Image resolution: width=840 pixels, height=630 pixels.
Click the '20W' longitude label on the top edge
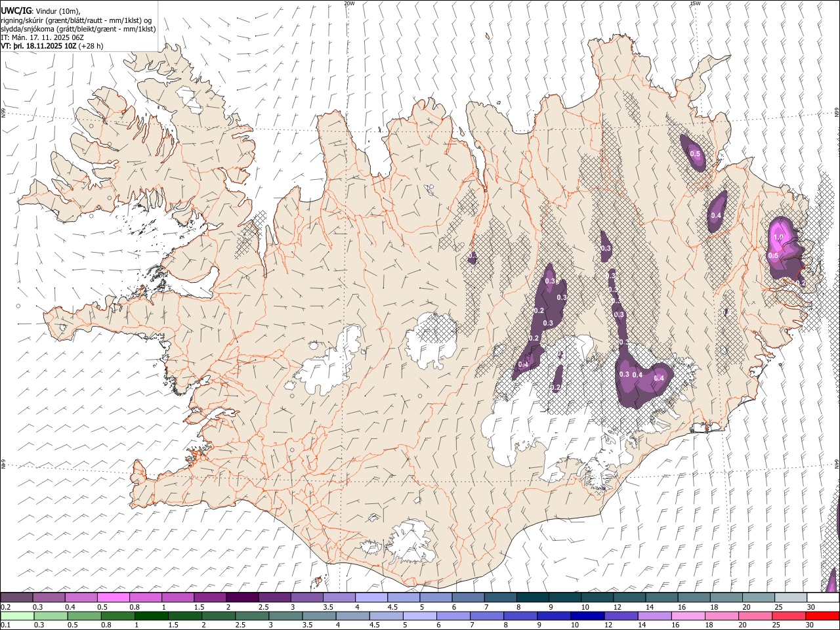click(x=349, y=3)
